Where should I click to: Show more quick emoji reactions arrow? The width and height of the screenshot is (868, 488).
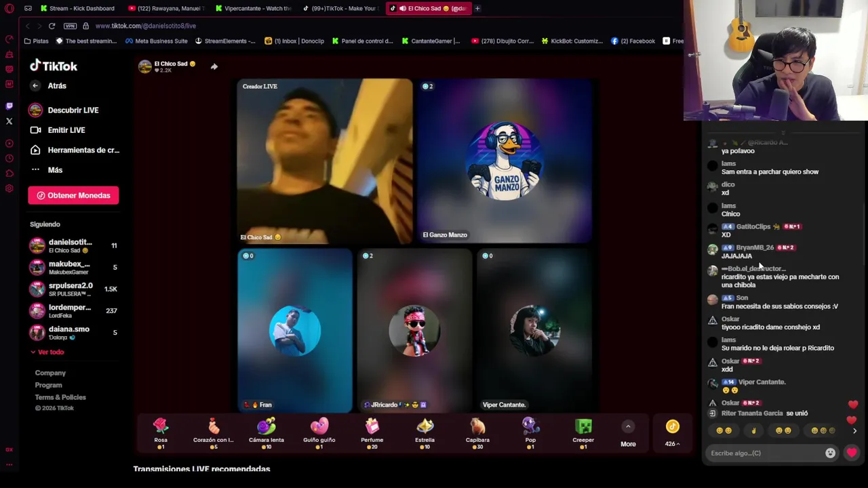[x=854, y=431]
